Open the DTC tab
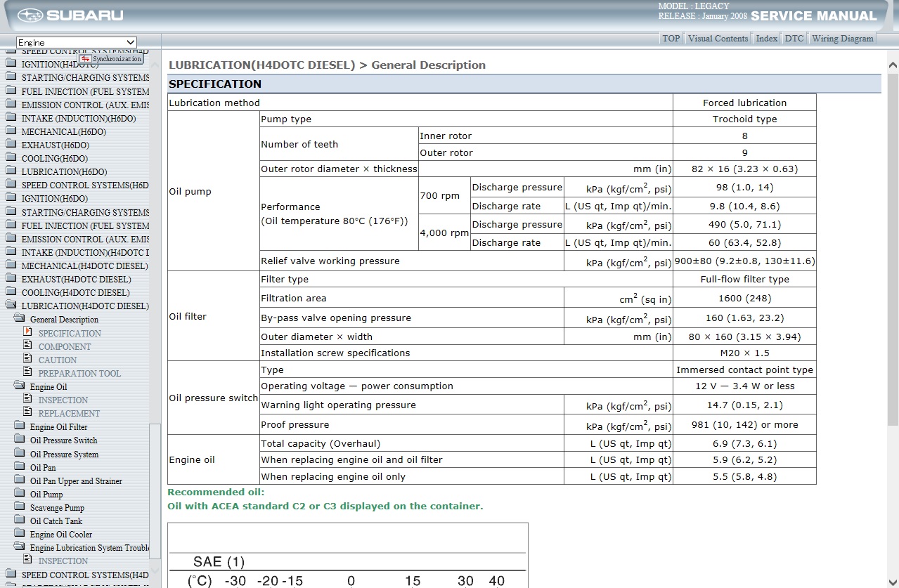The height and width of the screenshot is (588, 899). click(794, 39)
